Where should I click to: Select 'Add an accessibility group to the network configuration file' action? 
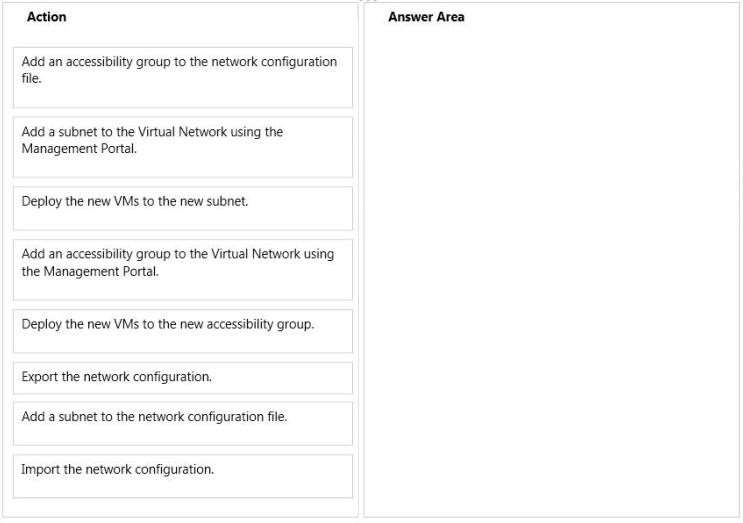coord(183,77)
